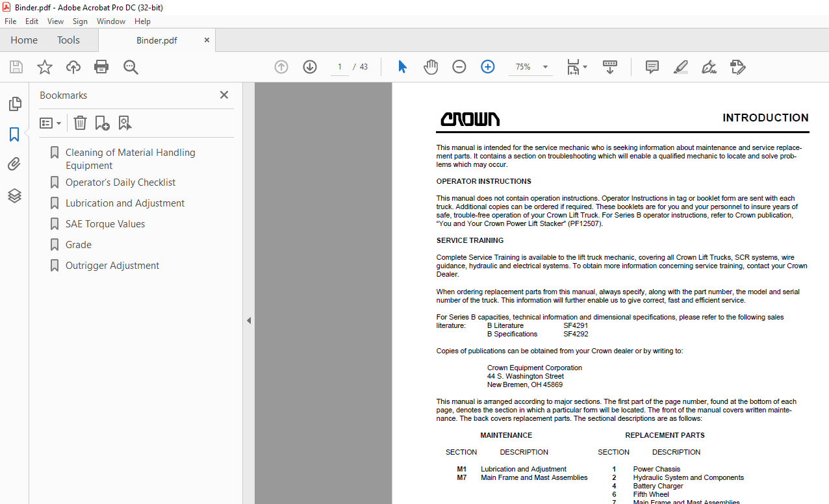Viewport: 829px width, 504px height.
Task: Open the Layers panel
Action: (14, 195)
